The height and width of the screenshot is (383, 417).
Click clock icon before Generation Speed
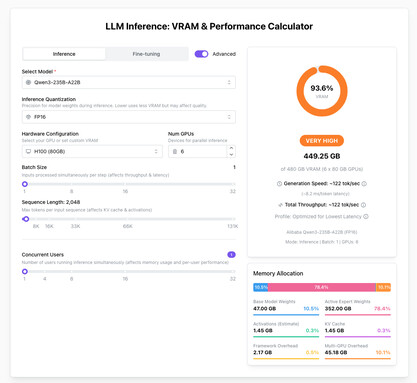point(279,184)
